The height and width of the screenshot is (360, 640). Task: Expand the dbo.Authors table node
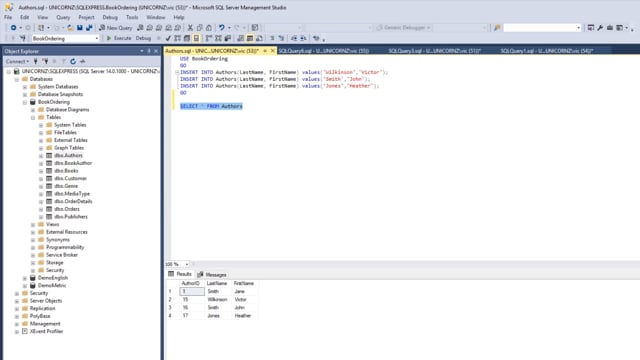(x=41, y=156)
